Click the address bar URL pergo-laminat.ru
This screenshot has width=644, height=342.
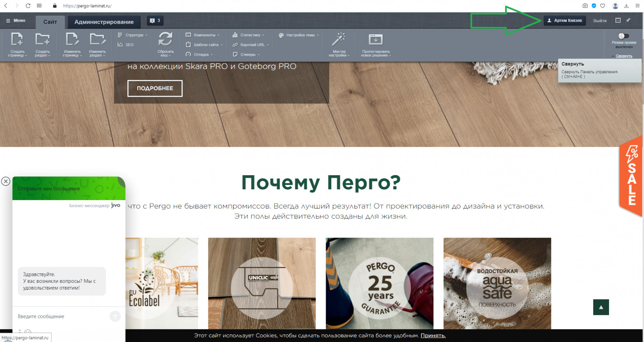pyautogui.click(x=87, y=6)
